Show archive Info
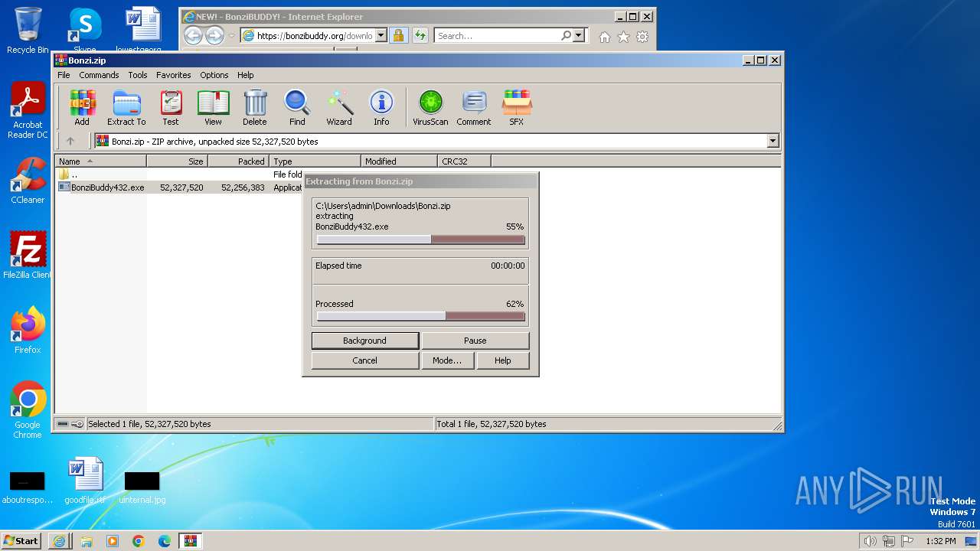980x551 pixels. coord(381,108)
